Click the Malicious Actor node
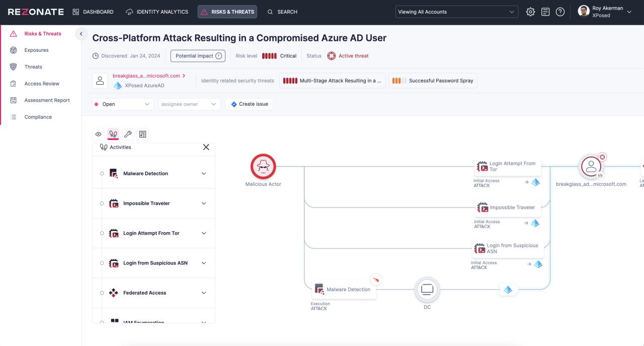The image size is (644, 346). click(x=263, y=167)
